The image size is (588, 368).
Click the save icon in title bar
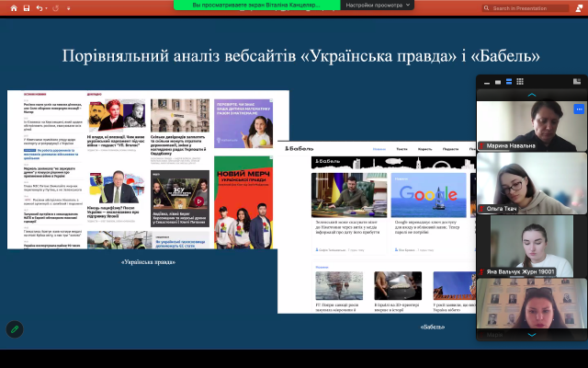click(27, 8)
